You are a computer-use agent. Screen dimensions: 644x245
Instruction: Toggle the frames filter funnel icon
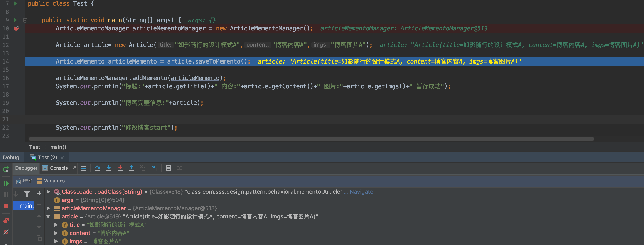click(27, 194)
